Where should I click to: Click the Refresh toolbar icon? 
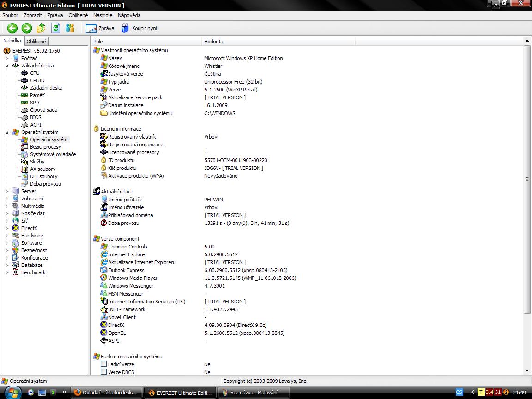pos(55,28)
